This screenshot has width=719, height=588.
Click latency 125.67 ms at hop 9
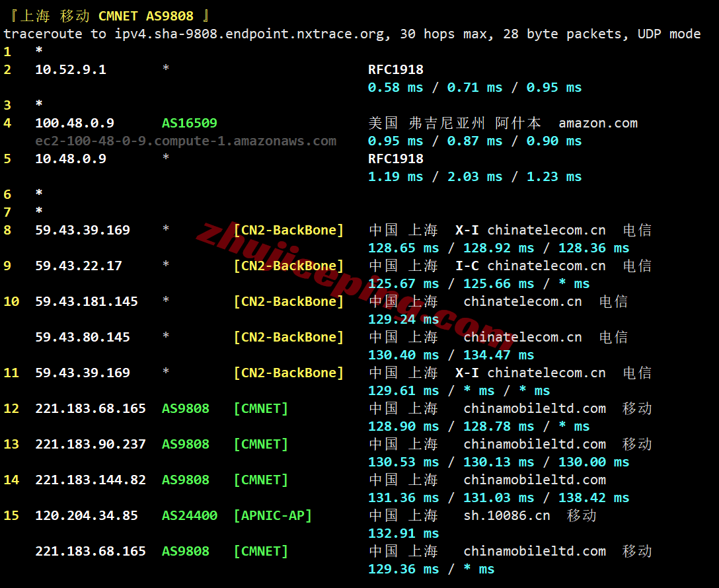click(x=404, y=284)
